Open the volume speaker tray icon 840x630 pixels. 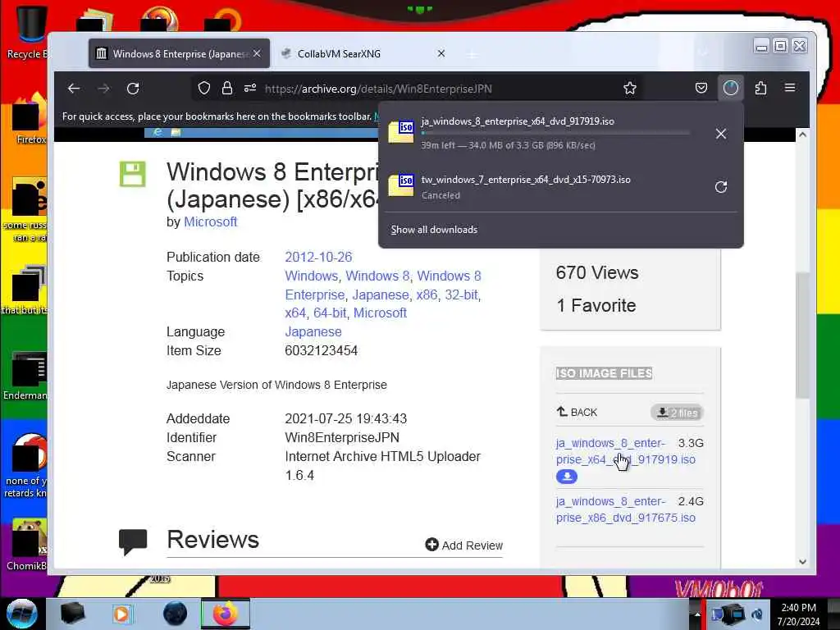click(757, 614)
